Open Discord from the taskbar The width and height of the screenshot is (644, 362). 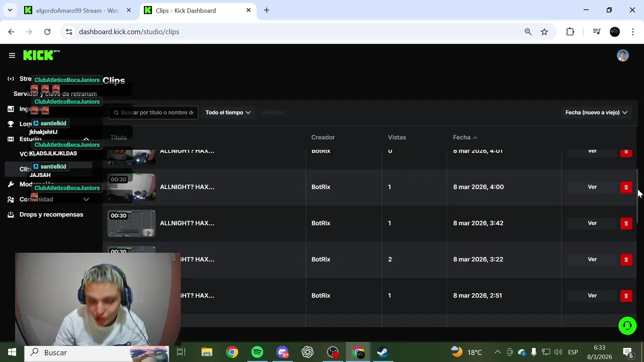coord(282,352)
